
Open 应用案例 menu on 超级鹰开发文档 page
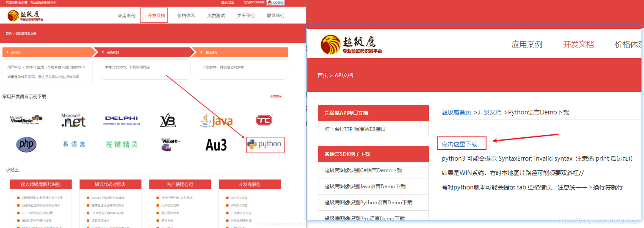(127, 16)
